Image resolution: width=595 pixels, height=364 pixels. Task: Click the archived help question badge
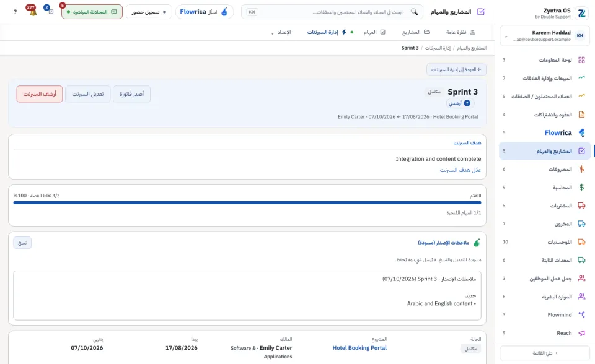coord(467,103)
